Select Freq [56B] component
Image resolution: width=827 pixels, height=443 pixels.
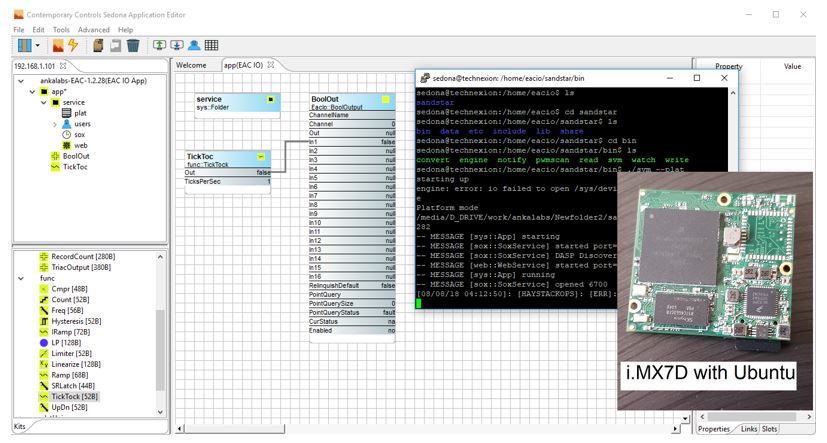tap(67, 310)
